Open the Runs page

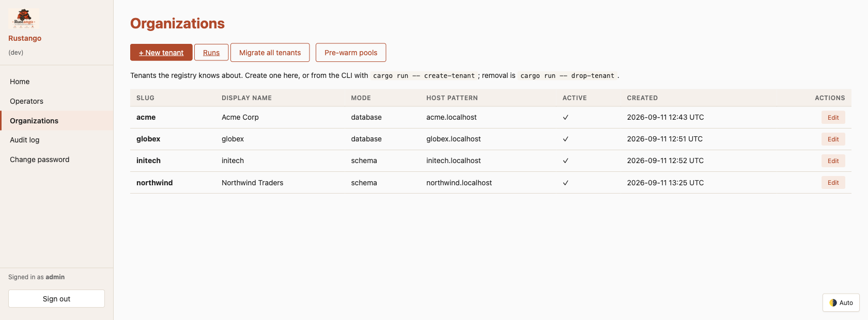tap(211, 53)
